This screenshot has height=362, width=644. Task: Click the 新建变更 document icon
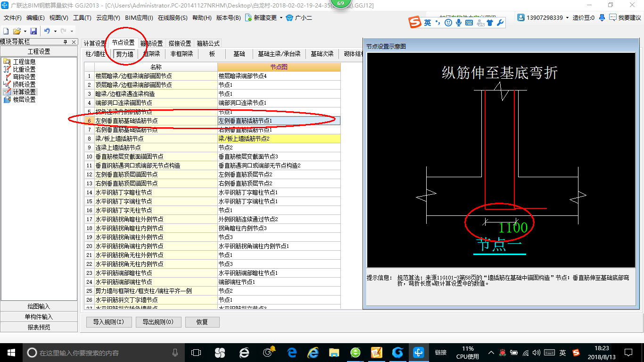click(x=248, y=18)
